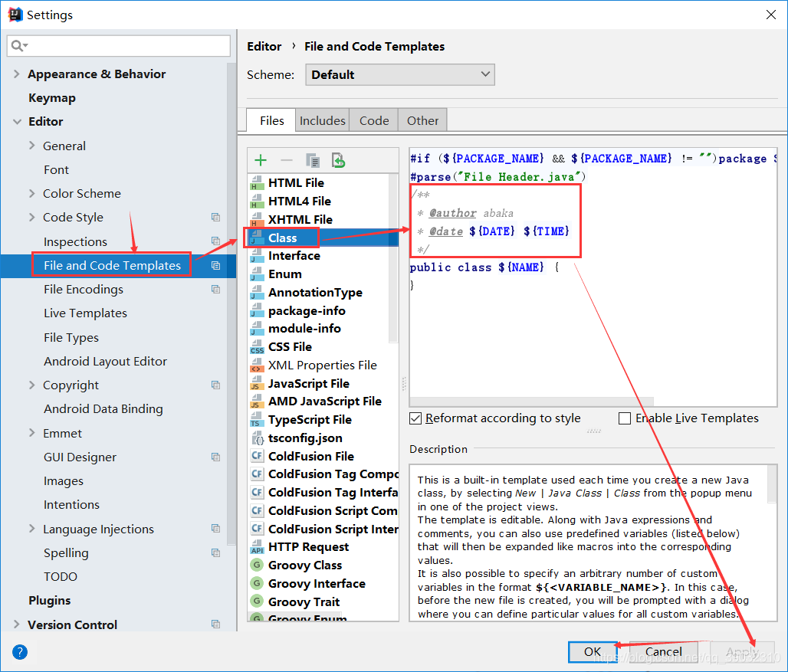Enable Live Templates checkbox
Screen dimensions: 788x672
(625, 418)
